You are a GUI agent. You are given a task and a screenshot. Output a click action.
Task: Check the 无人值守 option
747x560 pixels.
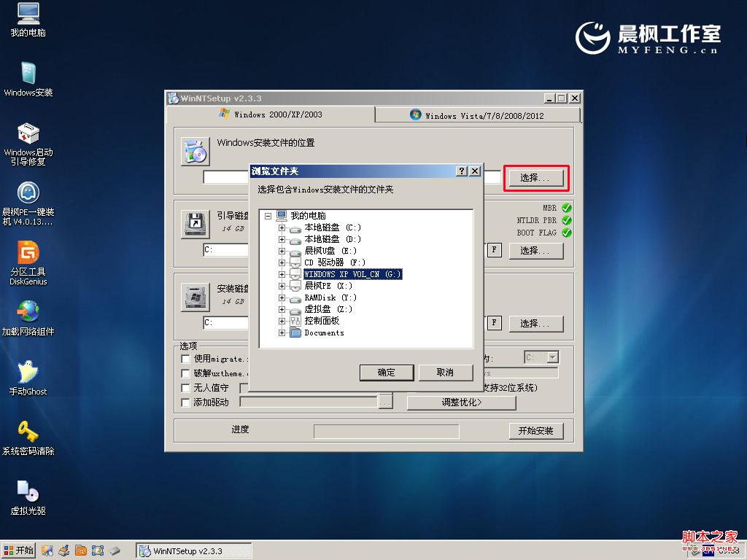point(186,388)
